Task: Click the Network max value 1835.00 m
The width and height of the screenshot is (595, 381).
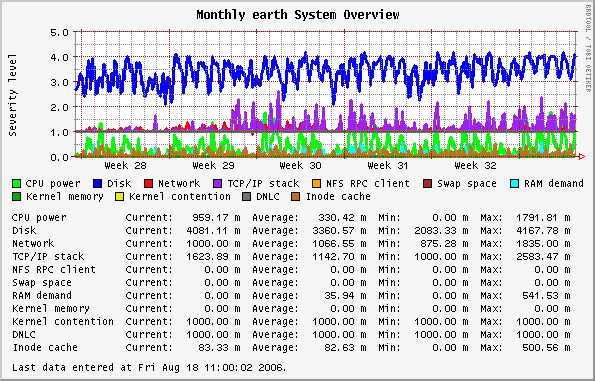Action: [543, 244]
